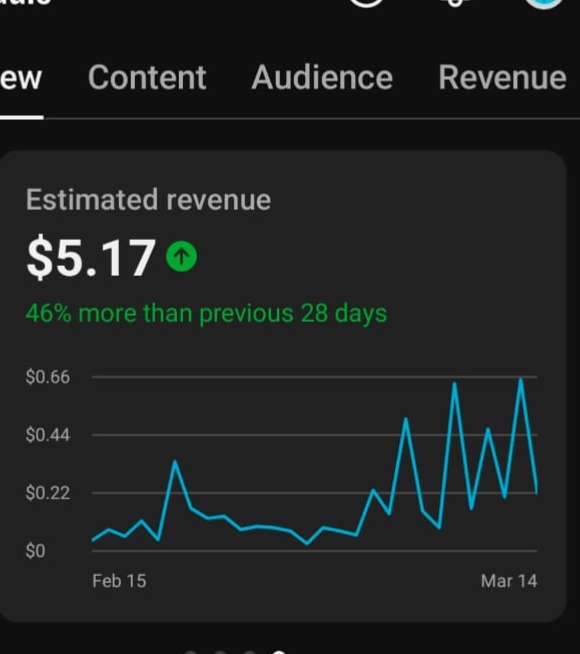Open the Content analytics tab

click(147, 78)
